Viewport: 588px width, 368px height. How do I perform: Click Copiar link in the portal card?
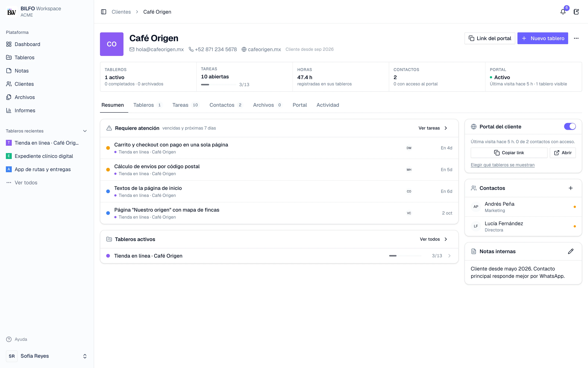tap(509, 153)
